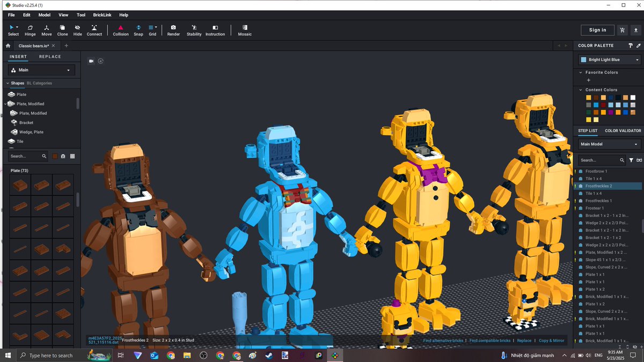Click the step list filter icon
This screenshot has width=644, height=362.
[x=631, y=160]
